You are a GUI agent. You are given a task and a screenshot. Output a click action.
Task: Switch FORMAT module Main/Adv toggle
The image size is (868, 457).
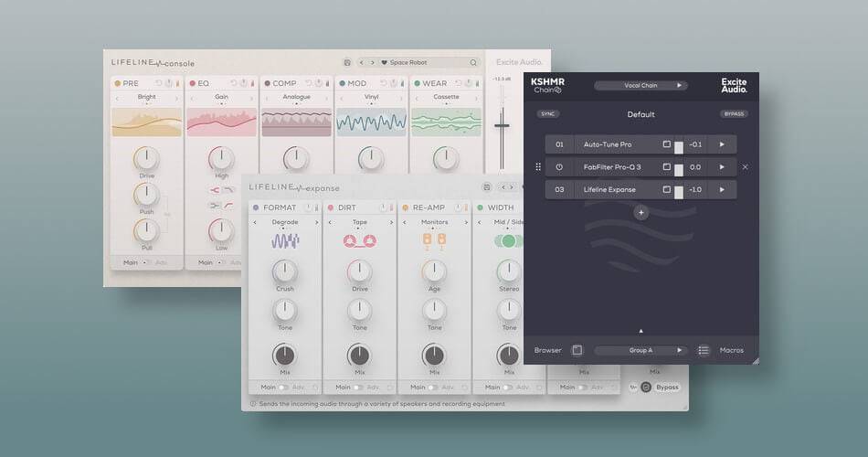point(283,388)
